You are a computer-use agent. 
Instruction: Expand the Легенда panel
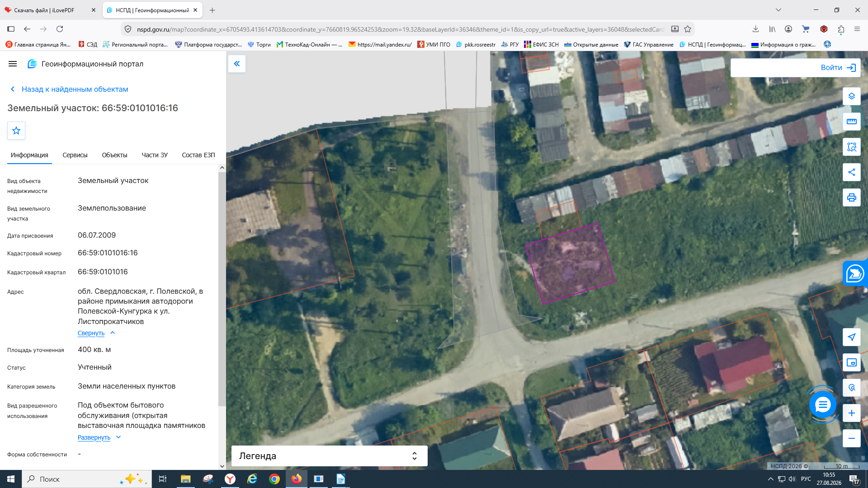(x=329, y=456)
